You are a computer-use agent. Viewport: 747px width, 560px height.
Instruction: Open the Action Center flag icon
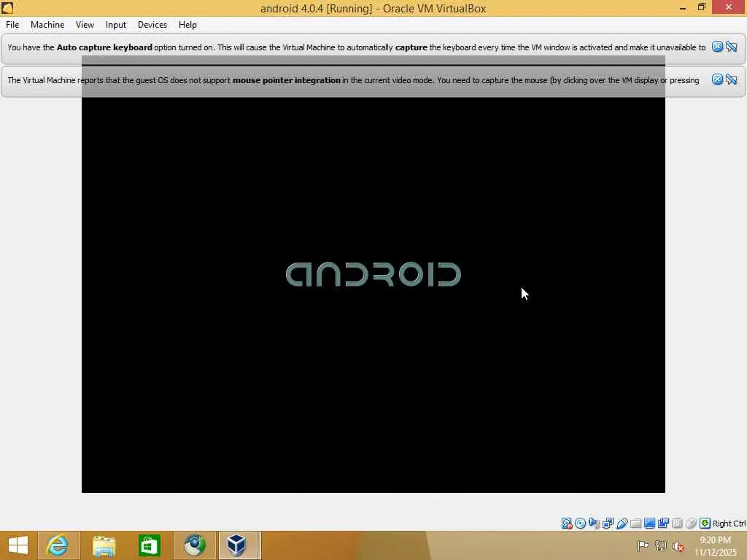(x=643, y=545)
